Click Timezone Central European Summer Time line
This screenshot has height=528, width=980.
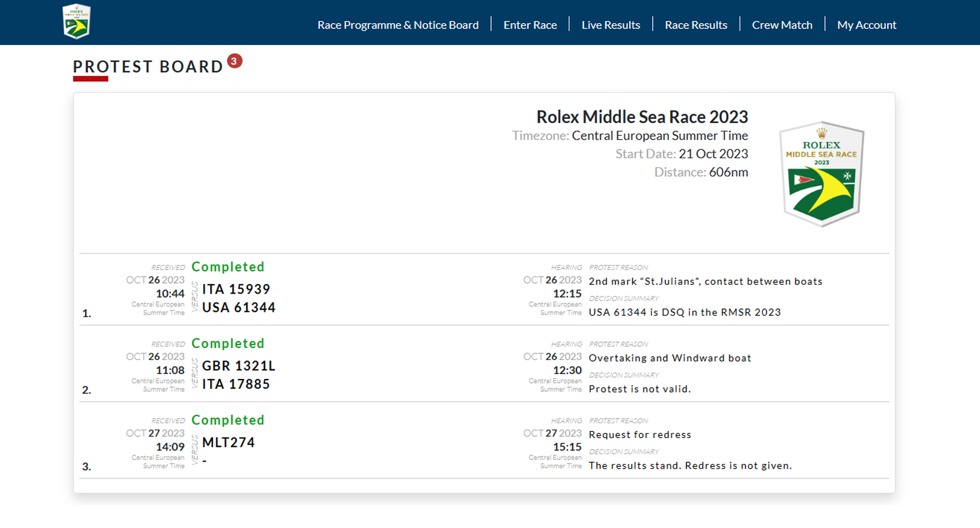(630, 136)
